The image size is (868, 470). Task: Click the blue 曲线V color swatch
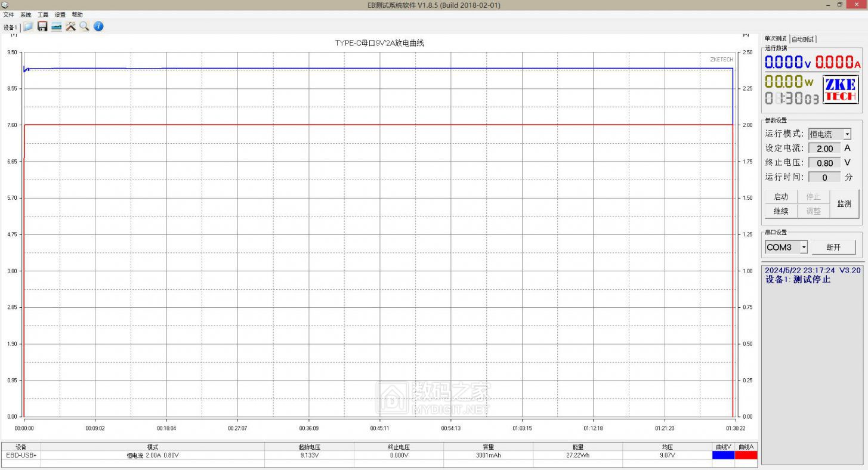(723, 455)
